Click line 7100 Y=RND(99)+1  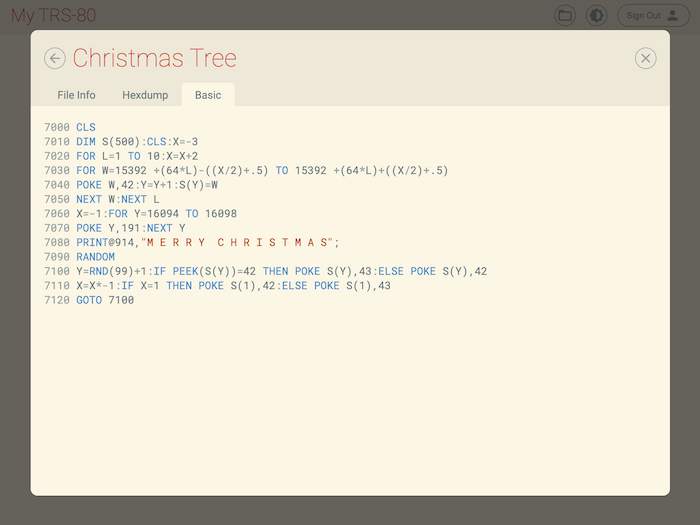tap(266, 271)
